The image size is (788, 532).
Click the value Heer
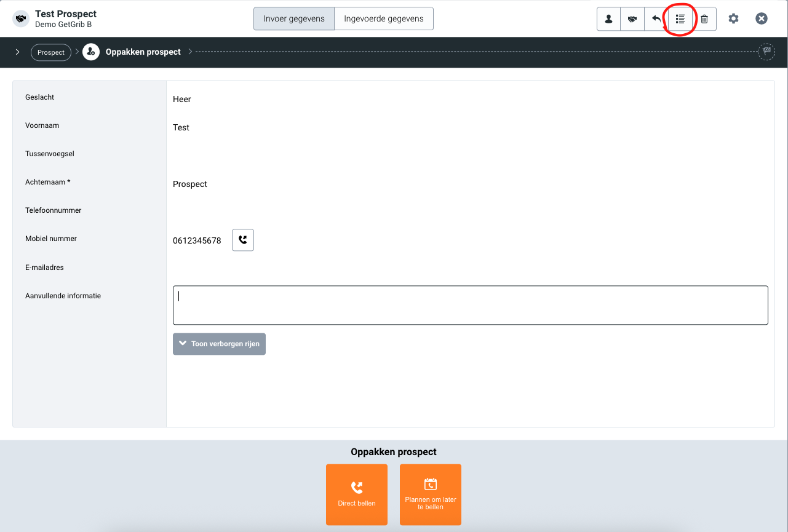coord(182,99)
